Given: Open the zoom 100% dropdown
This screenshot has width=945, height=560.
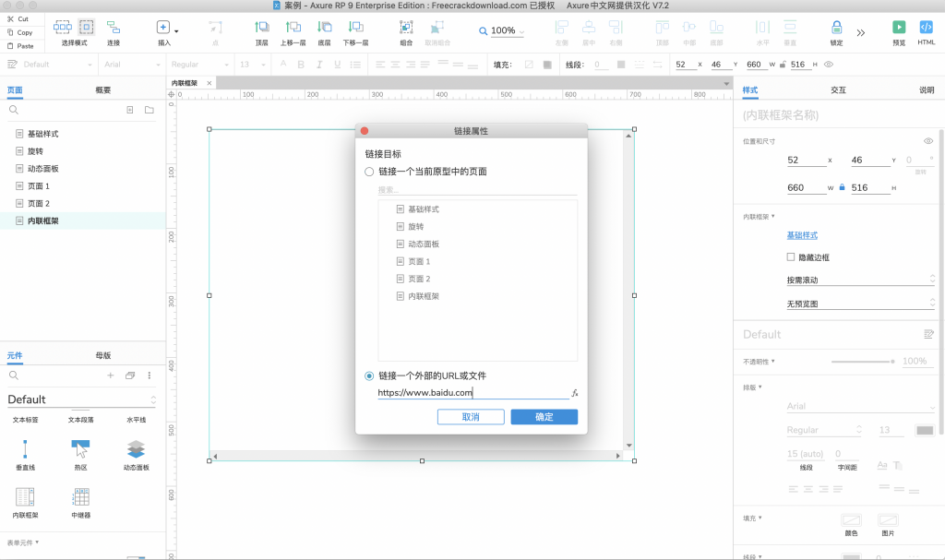Looking at the screenshot, I should point(502,31).
